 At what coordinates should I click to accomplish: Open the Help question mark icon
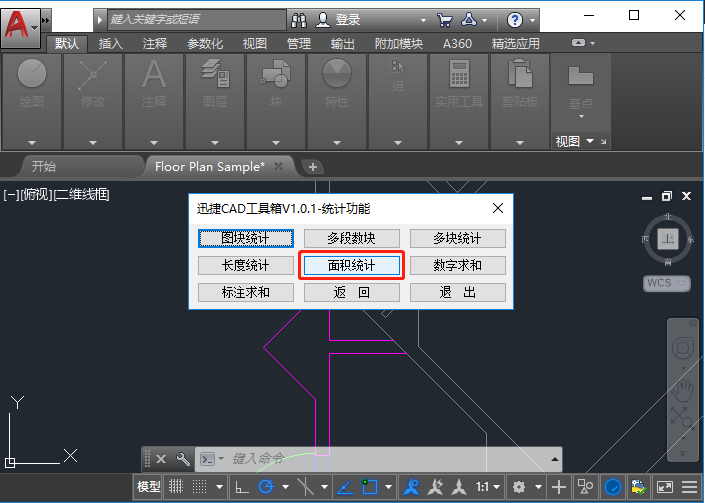pos(514,20)
